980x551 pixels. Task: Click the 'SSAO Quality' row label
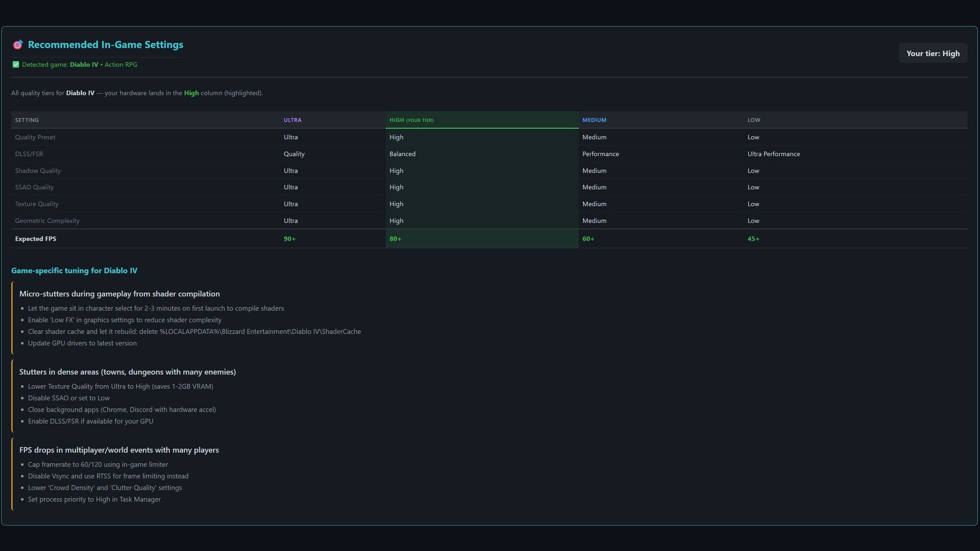tap(34, 187)
